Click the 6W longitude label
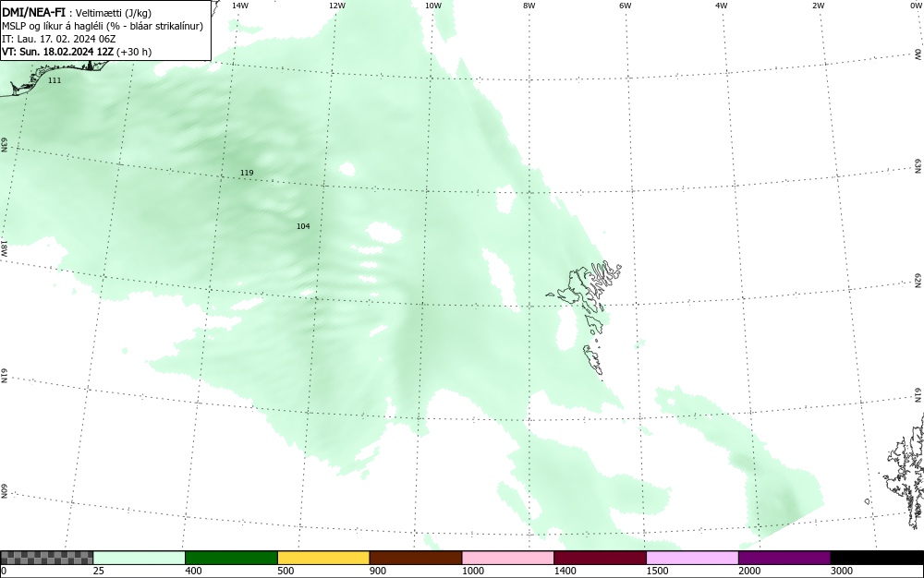This screenshot has height=578, width=924. coord(626,6)
